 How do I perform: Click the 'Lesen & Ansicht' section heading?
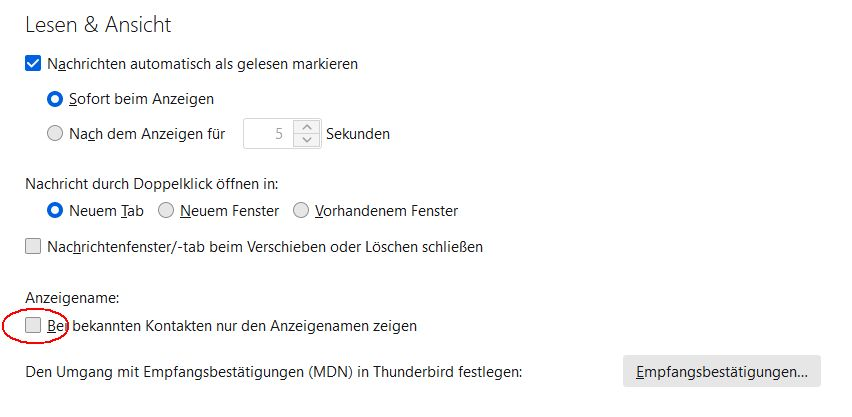(98, 24)
